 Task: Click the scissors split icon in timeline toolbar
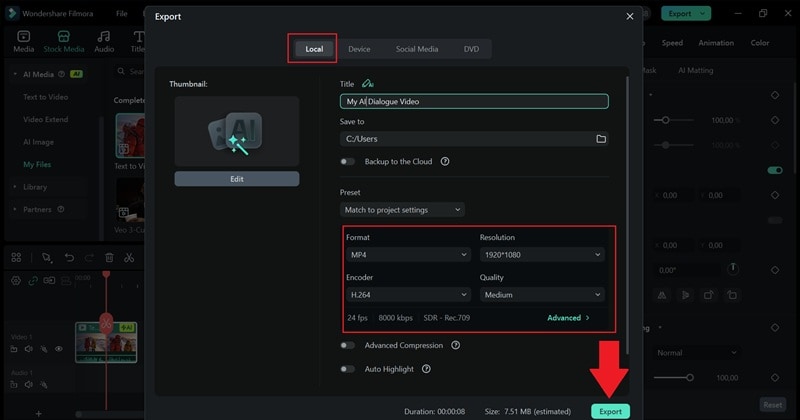pyautogui.click(x=129, y=258)
